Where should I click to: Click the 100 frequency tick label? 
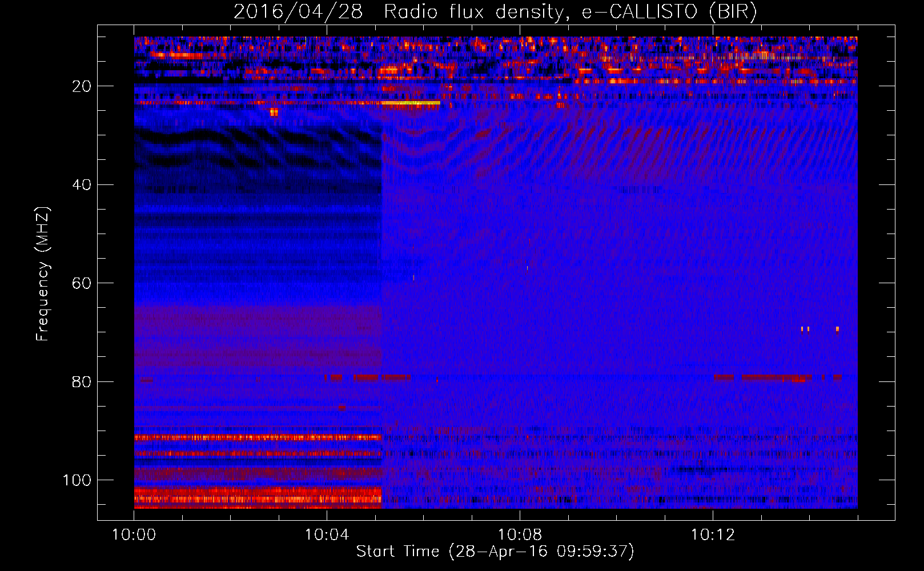[x=77, y=480]
